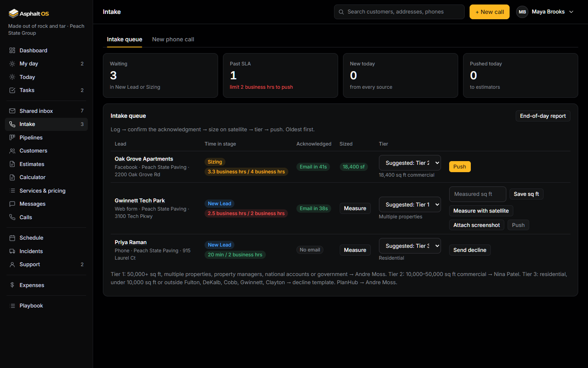Click the Asphalt OS logo

[29, 13]
